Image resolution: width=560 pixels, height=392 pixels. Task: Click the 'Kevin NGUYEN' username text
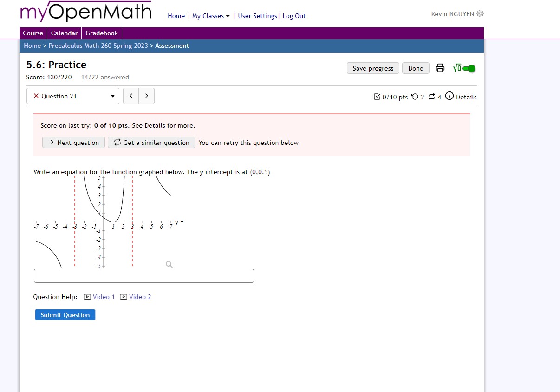click(x=453, y=14)
